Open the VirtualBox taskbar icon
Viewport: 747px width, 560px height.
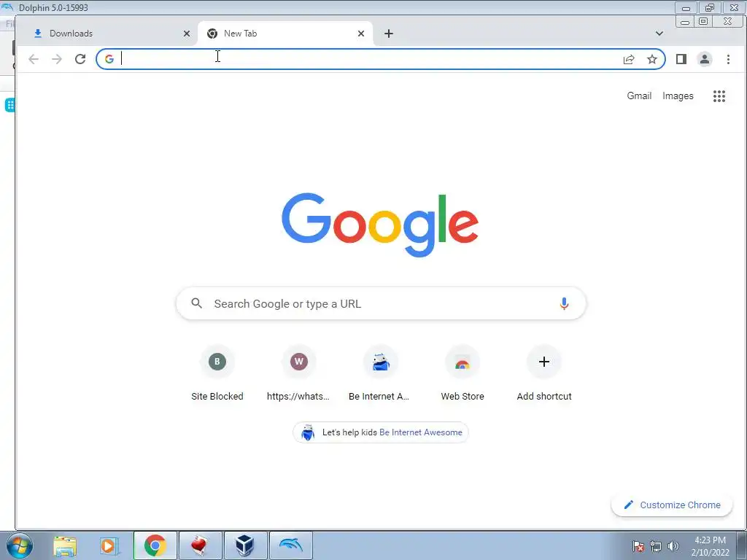[245, 545]
